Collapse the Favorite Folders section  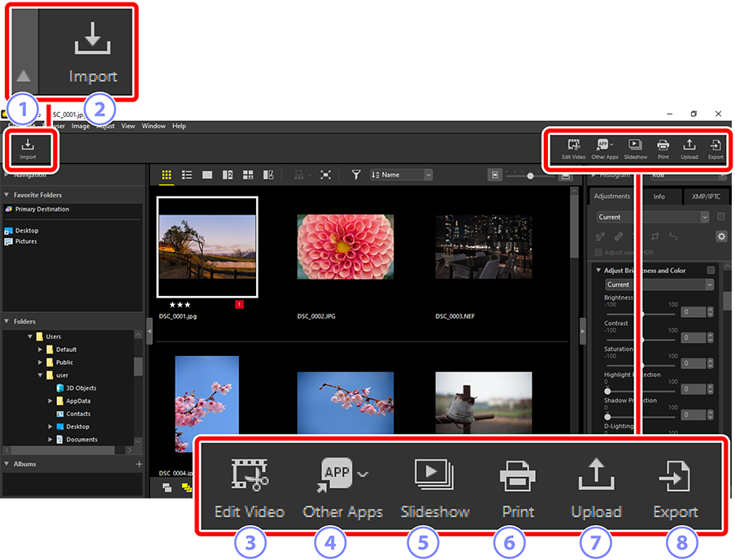pyautogui.click(x=7, y=195)
